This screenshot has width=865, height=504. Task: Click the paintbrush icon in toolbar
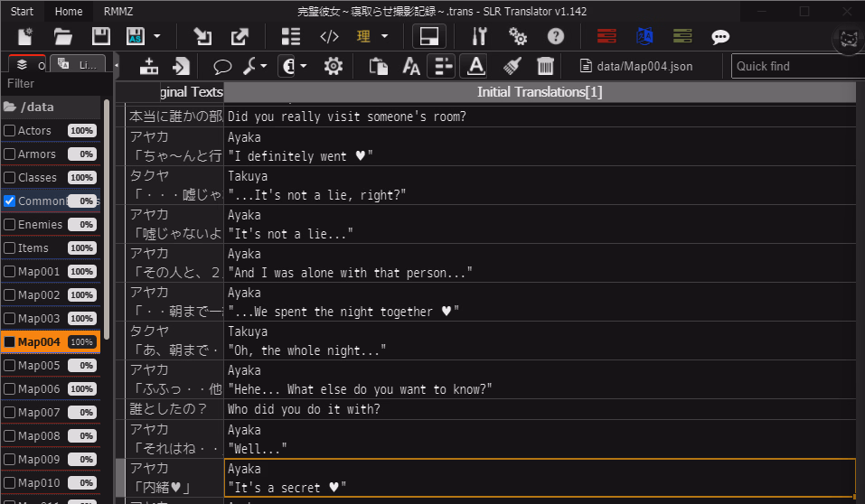coord(512,66)
